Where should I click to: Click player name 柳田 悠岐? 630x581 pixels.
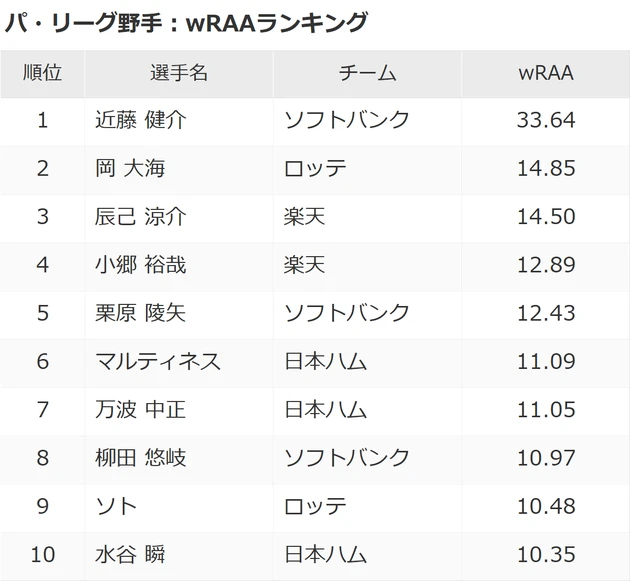click(x=140, y=458)
